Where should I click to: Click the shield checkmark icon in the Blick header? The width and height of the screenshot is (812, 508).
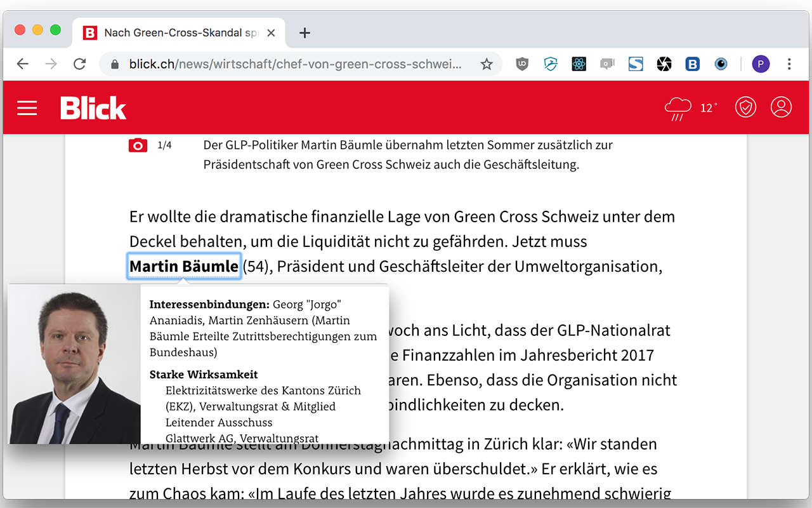(745, 107)
